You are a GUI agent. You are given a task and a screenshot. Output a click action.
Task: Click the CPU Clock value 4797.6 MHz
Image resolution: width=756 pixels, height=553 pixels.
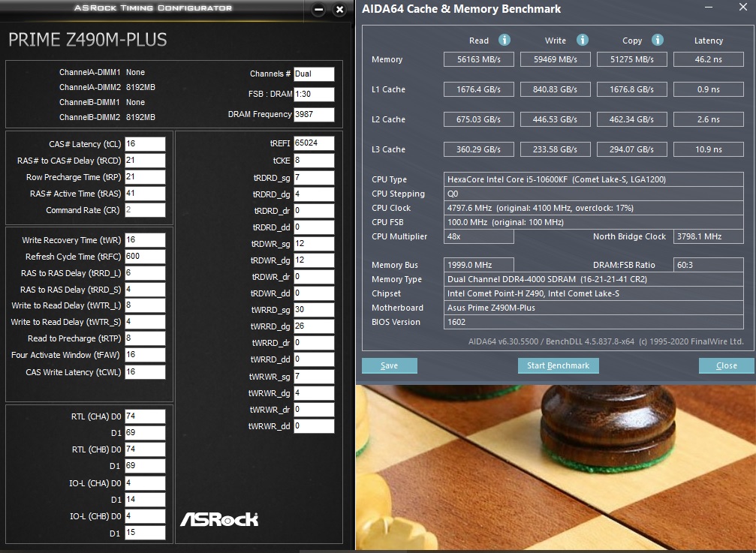[x=594, y=208]
